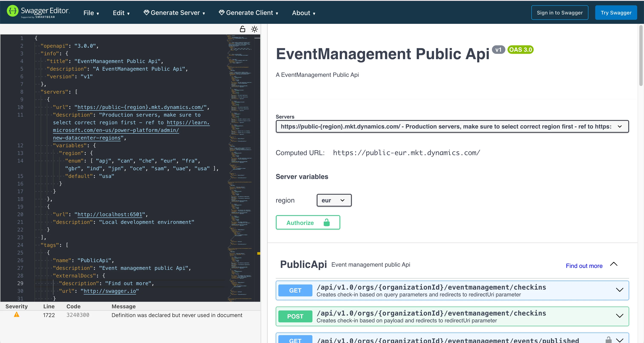Click the "openapi": "3.0.0" line
The width and height of the screenshot is (644, 343).
[69, 46]
